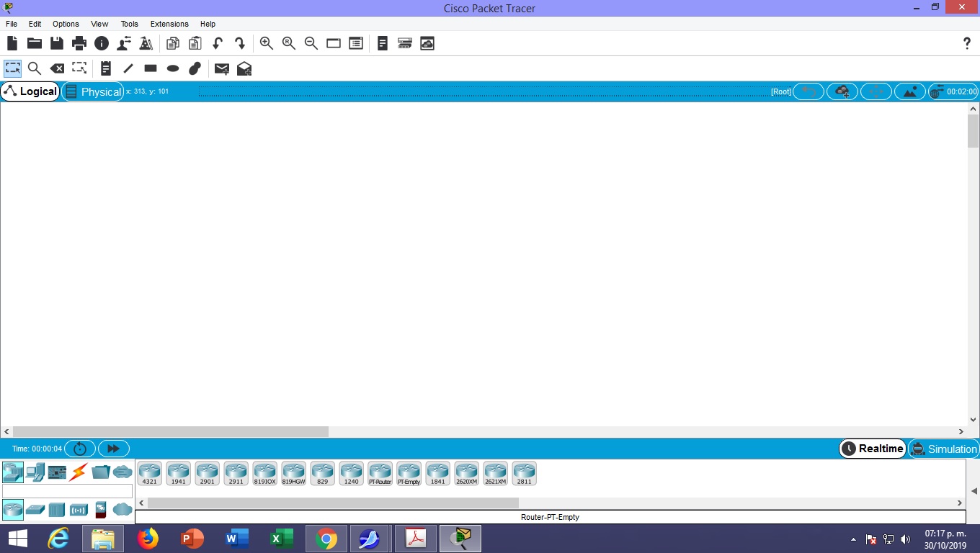This screenshot has height=553, width=980.
Task: Choose the Place Note tool
Action: coord(105,68)
